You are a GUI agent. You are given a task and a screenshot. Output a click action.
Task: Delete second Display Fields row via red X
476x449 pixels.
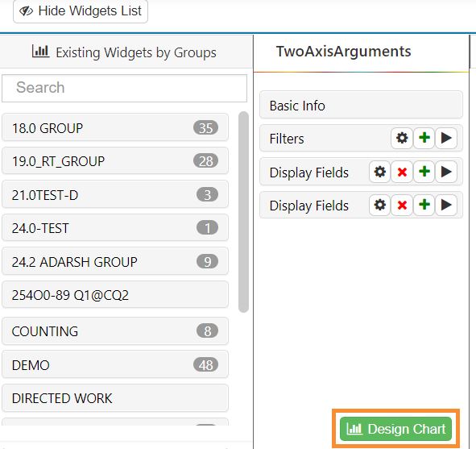coord(402,205)
